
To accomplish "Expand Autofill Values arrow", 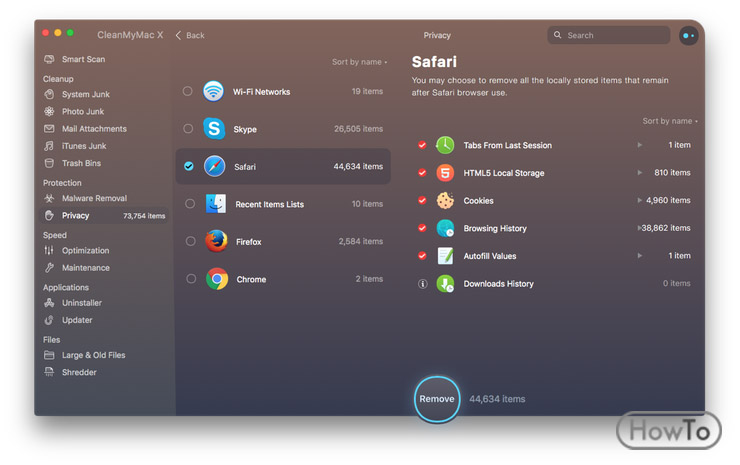I will tap(639, 256).
